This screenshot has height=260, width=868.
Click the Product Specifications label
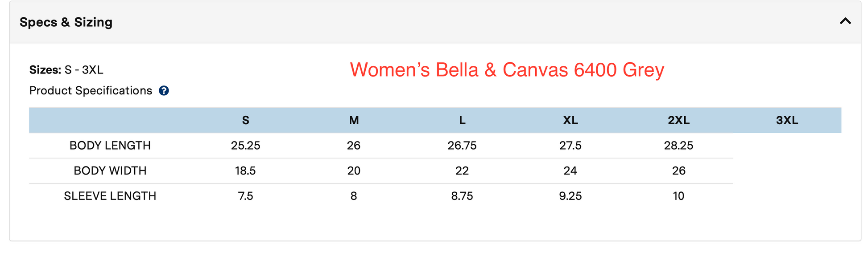(x=91, y=91)
